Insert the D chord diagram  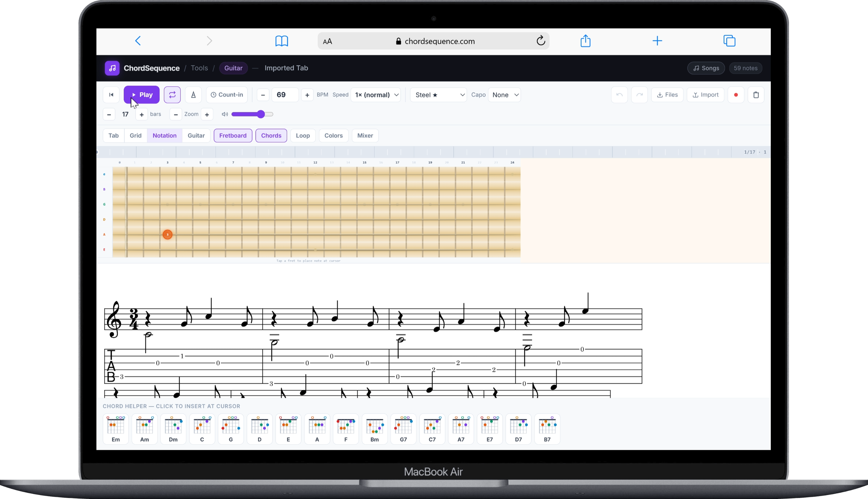click(x=259, y=429)
